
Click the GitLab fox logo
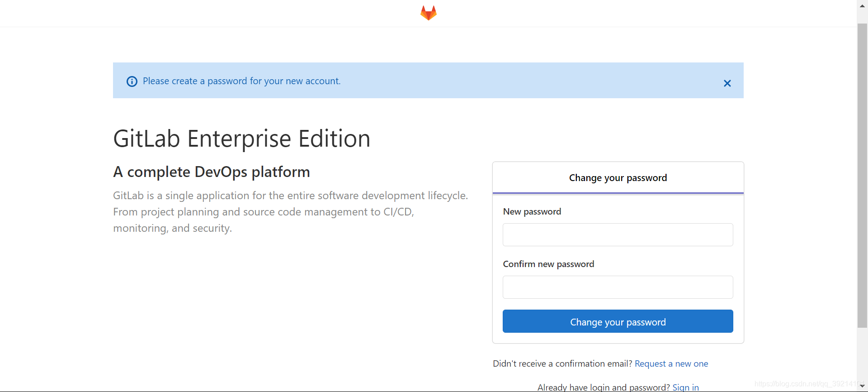[428, 13]
